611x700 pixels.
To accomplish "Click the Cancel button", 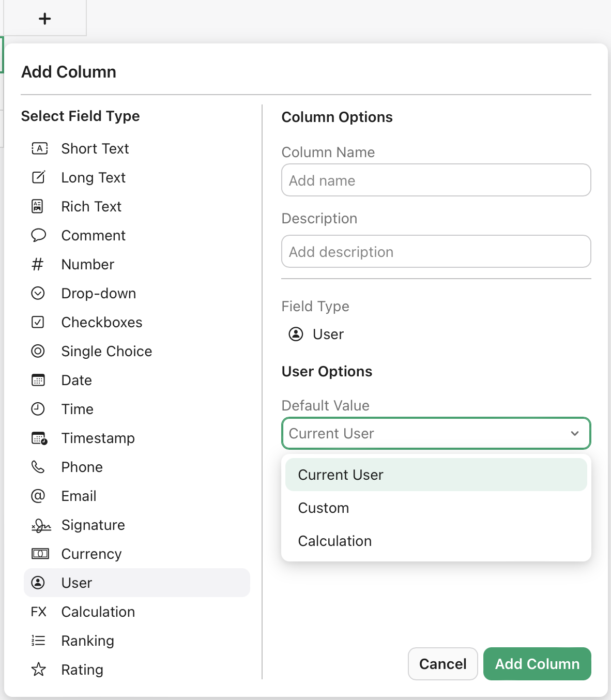I will [x=442, y=664].
